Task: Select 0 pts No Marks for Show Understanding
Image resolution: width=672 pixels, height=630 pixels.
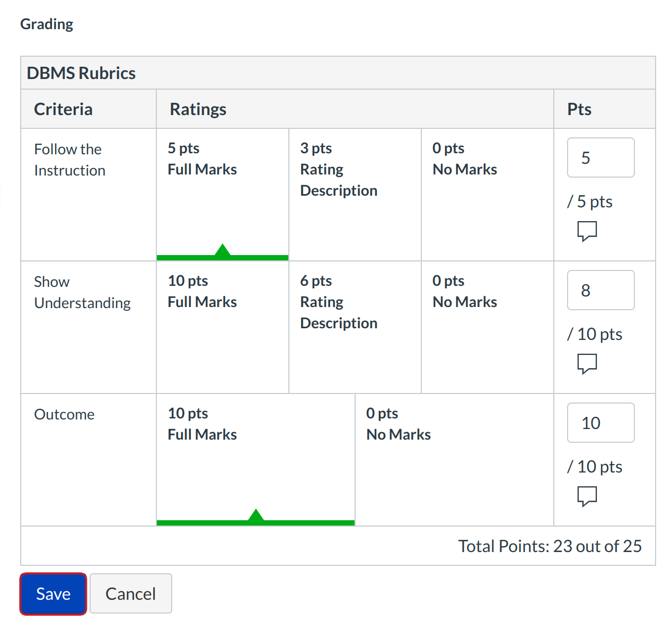Action: click(487, 327)
